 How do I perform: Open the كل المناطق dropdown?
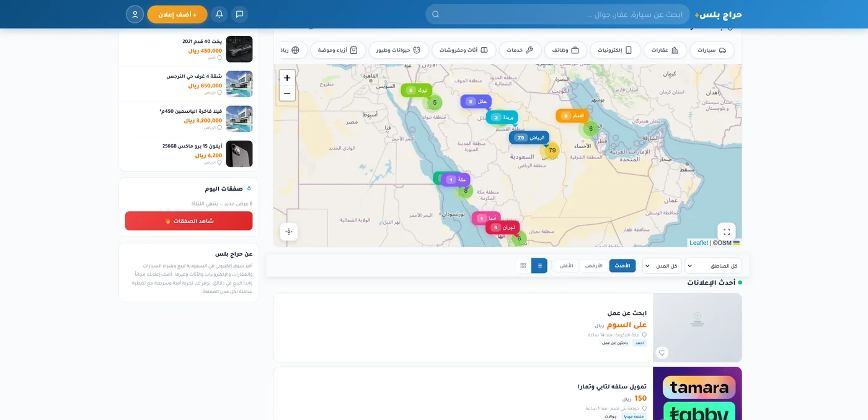click(713, 266)
